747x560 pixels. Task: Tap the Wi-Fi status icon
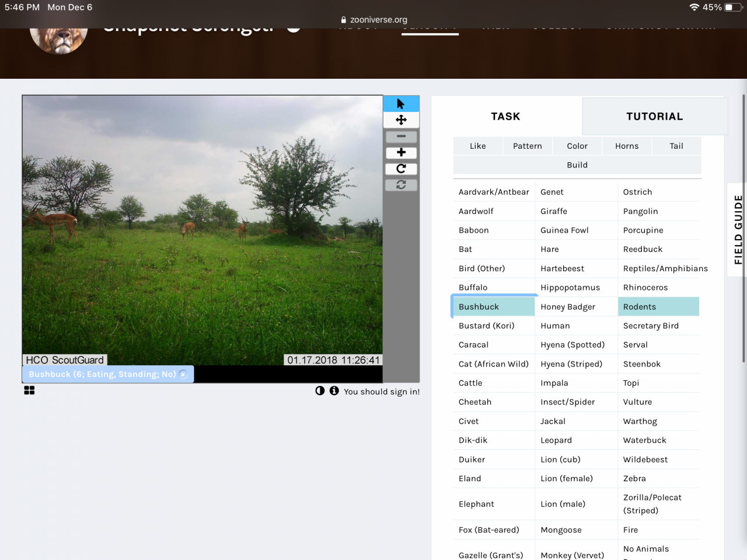pyautogui.click(x=694, y=7)
